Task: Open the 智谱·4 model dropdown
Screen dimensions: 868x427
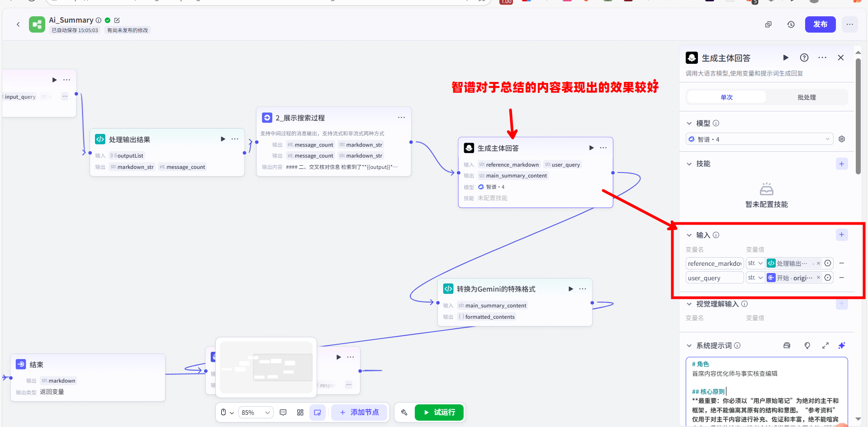Action: pos(759,139)
